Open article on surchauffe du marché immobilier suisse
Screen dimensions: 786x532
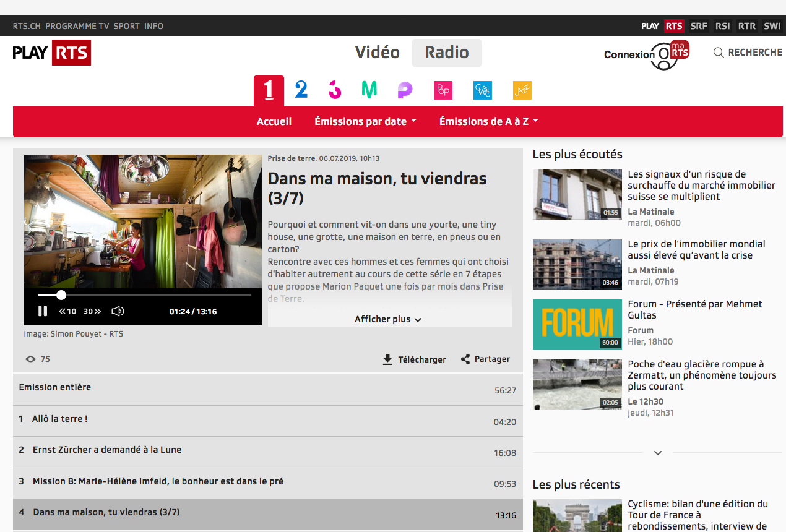(x=702, y=186)
